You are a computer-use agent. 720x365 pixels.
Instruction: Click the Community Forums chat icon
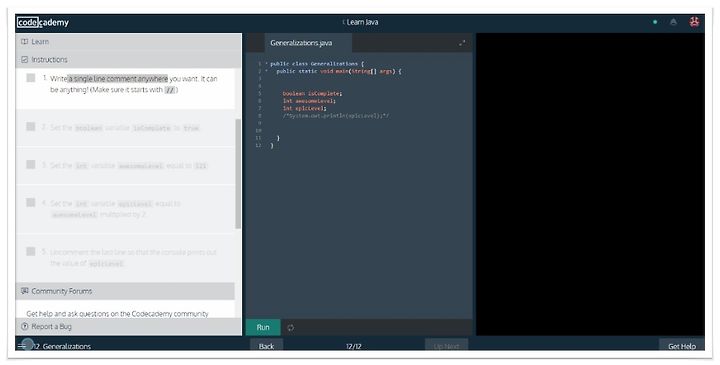25,291
